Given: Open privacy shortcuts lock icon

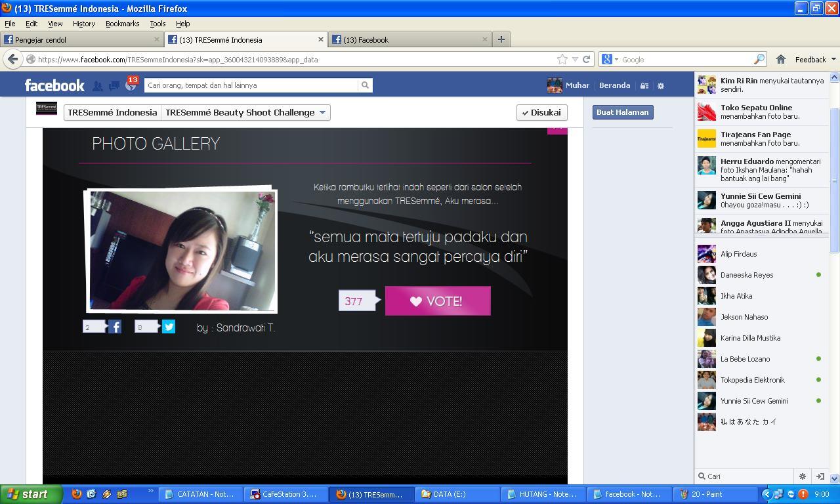Looking at the screenshot, I should 644,85.
